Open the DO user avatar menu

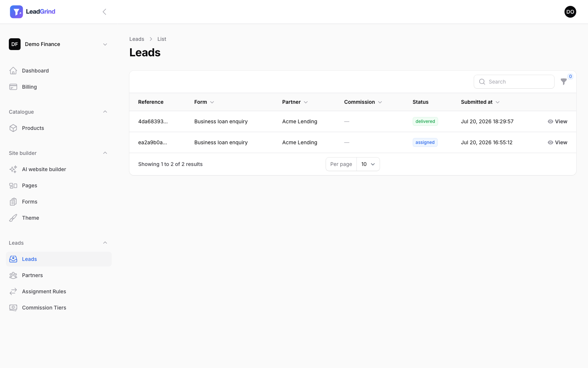570,12
